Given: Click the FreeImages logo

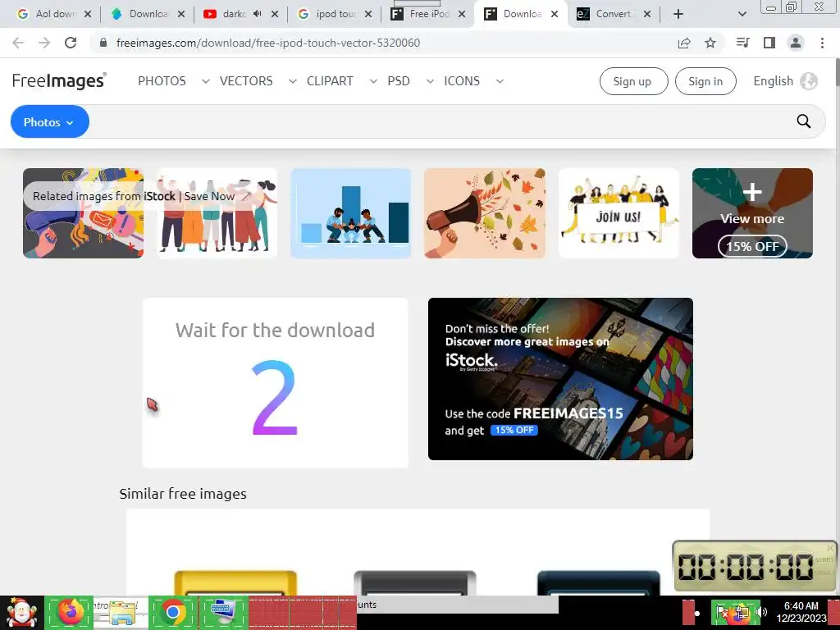Looking at the screenshot, I should [x=59, y=81].
